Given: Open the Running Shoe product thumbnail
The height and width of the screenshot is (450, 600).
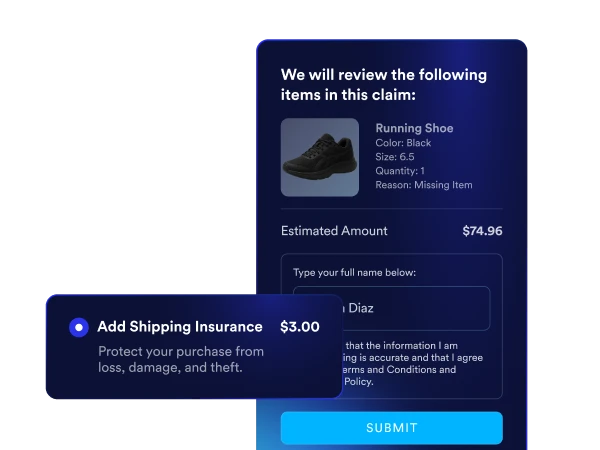Looking at the screenshot, I should 320,157.
